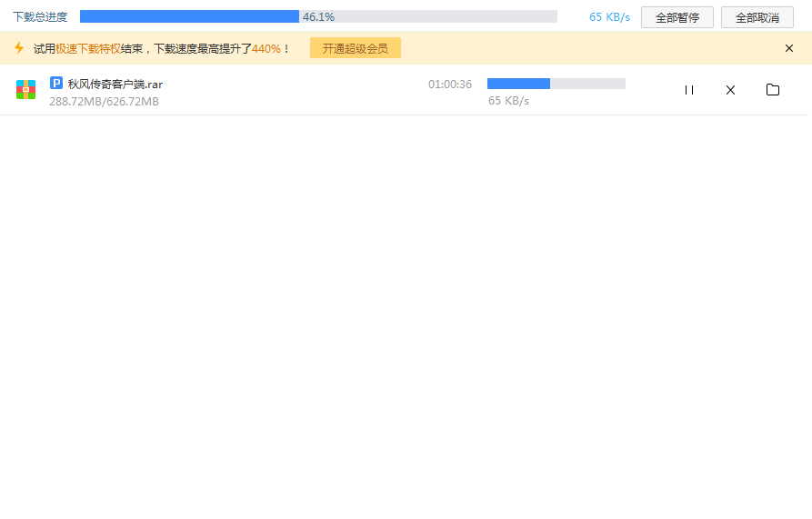The height and width of the screenshot is (519, 812).
Task: Click the remaining time 01:00:36
Action: [x=450, y=85]
